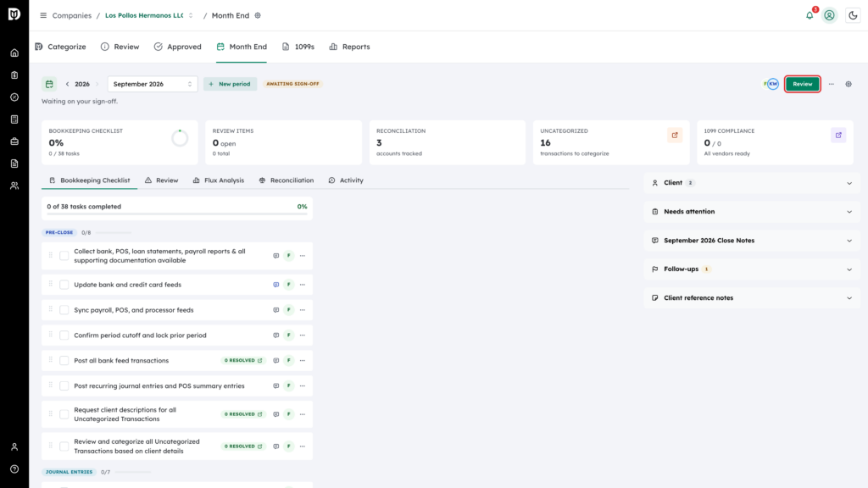This screenshot has width=868, height=488.
Task: Switch to the Categorize tab
Action: [x=60, y=47]
